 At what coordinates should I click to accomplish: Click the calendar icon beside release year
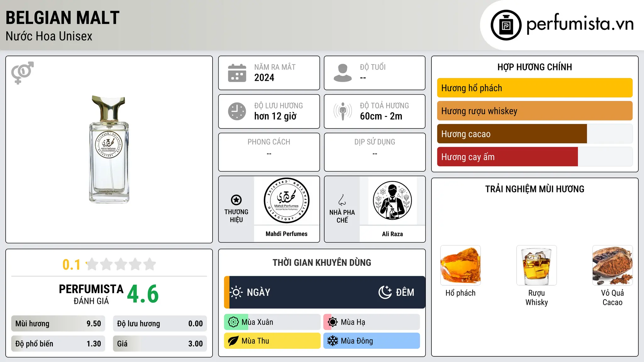[237, 73]
